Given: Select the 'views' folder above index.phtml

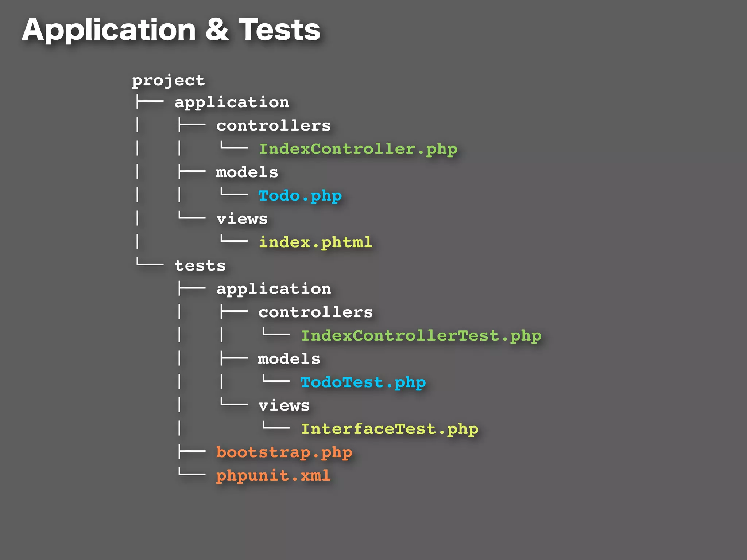Looking at the screenshot, I should [x=242, y=219].
